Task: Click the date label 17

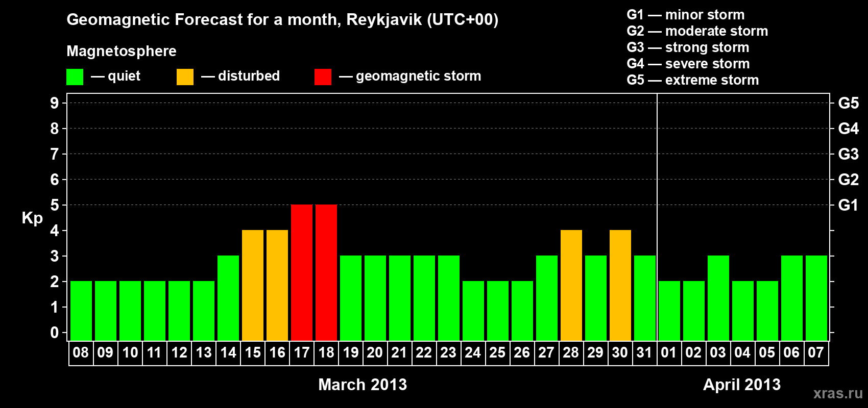Action: 302,352
